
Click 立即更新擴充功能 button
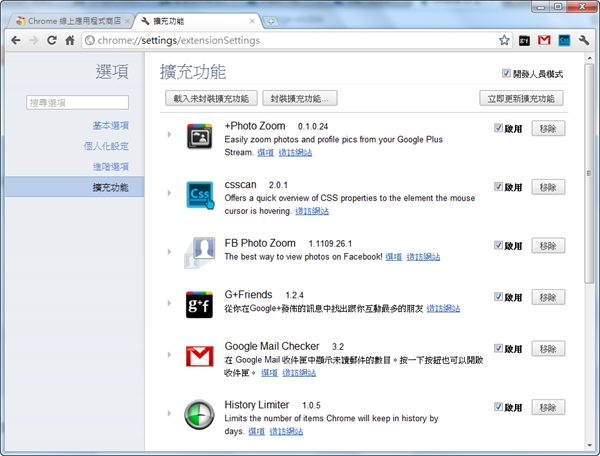pos(521,98)
